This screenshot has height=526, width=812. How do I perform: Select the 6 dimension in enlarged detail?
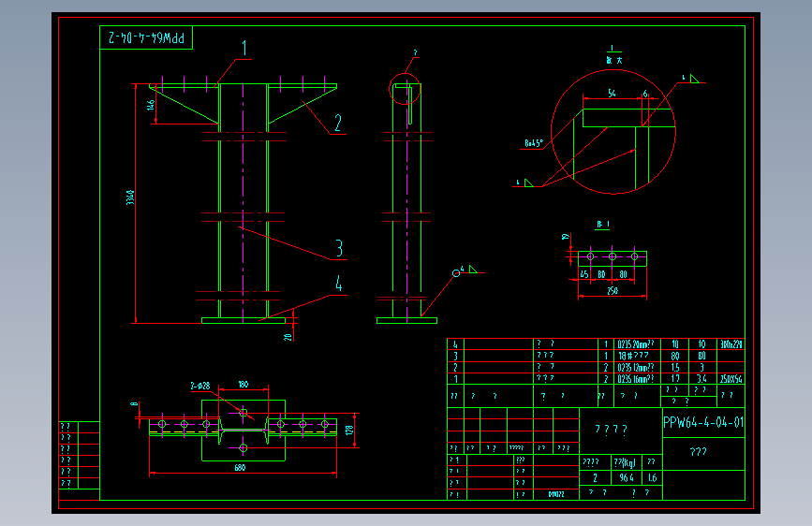click(645, 94)
